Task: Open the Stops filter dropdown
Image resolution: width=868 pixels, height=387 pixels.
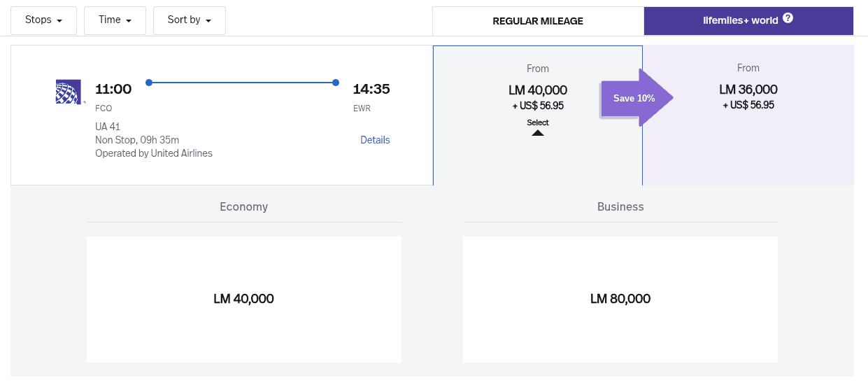Action: coord(43,20)
